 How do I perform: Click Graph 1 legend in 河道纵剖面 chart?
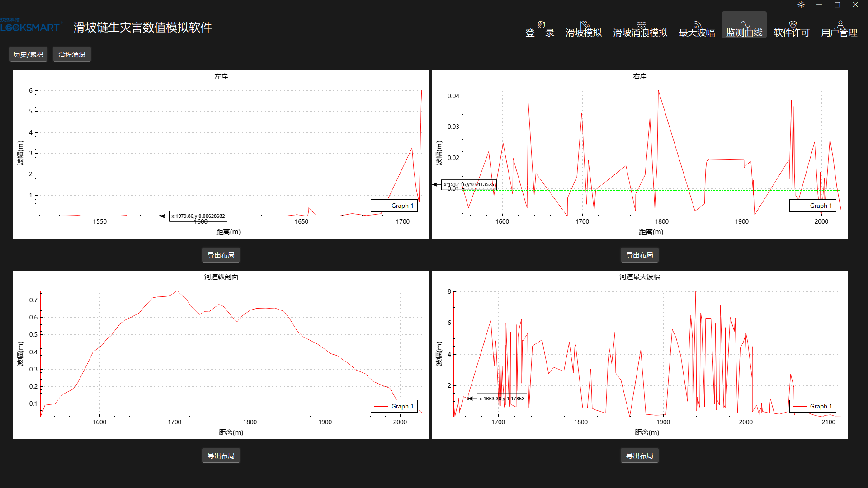tap(394, 406)
